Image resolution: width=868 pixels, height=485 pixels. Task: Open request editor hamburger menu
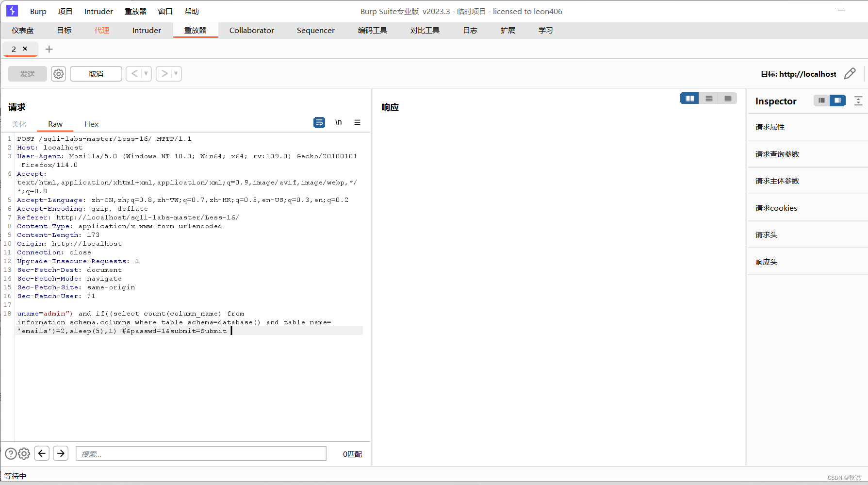pyautogui.click(x=357, y=122)
